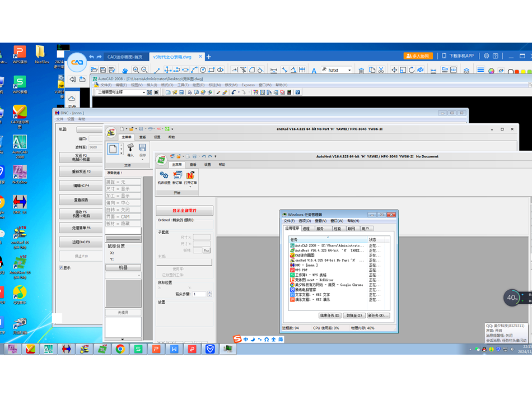
Task: Toggle the 显示 checkbox in DNC window
Action: [x=60, y=267]
